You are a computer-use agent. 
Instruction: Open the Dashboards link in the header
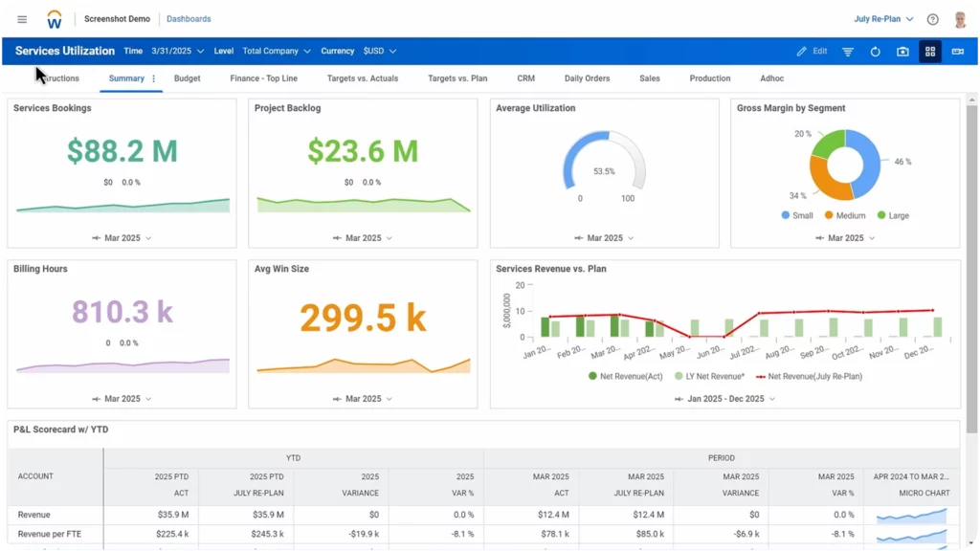(x=189, y=18)
